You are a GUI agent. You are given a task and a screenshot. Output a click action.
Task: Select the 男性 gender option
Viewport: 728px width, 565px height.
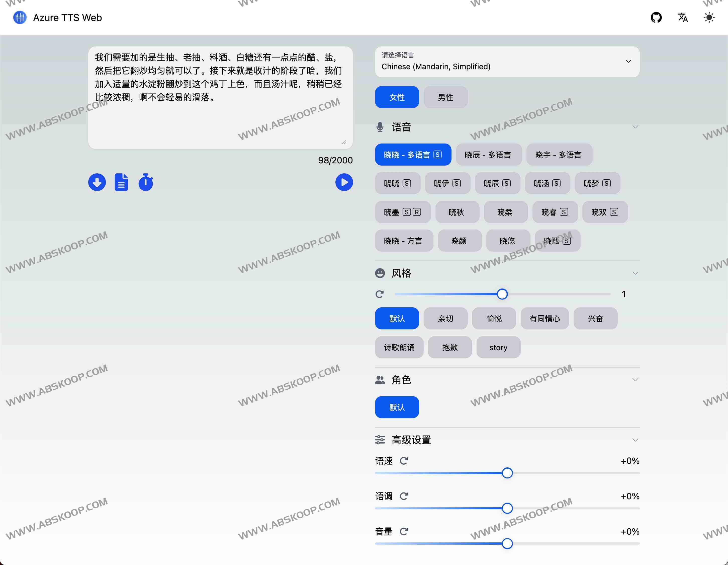pos(445,97)
